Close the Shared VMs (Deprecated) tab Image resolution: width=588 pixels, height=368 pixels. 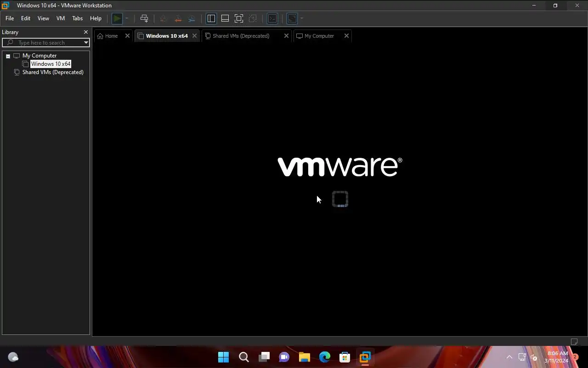[x=286, y=36]
